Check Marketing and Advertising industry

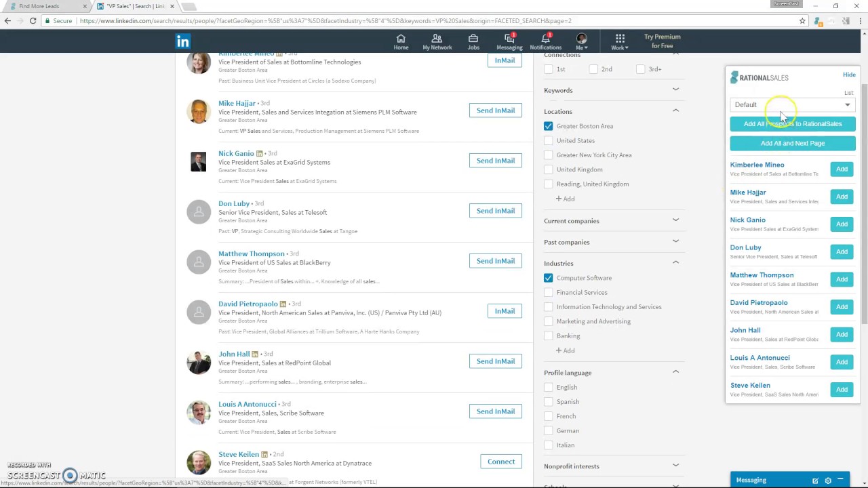click(x=548, y=321)
